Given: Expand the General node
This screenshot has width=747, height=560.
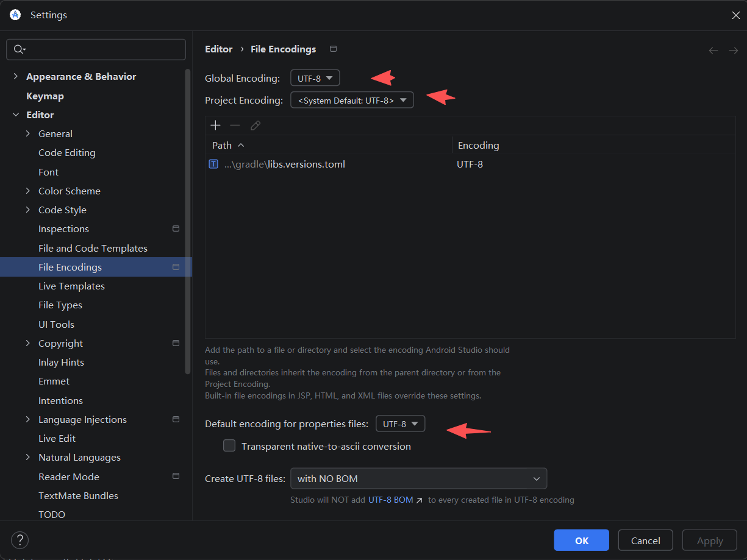Looking at the screenshot, I should click(x=27, y=133).
